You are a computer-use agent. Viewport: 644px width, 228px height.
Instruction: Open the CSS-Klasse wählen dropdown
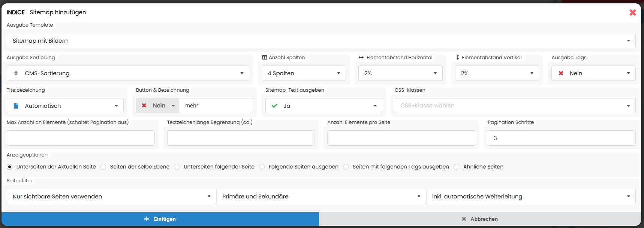[515, 106]
